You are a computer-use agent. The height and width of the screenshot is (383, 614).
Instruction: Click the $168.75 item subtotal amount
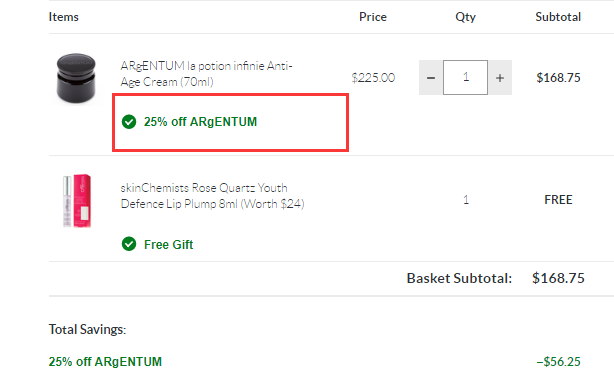click(558, 78)
